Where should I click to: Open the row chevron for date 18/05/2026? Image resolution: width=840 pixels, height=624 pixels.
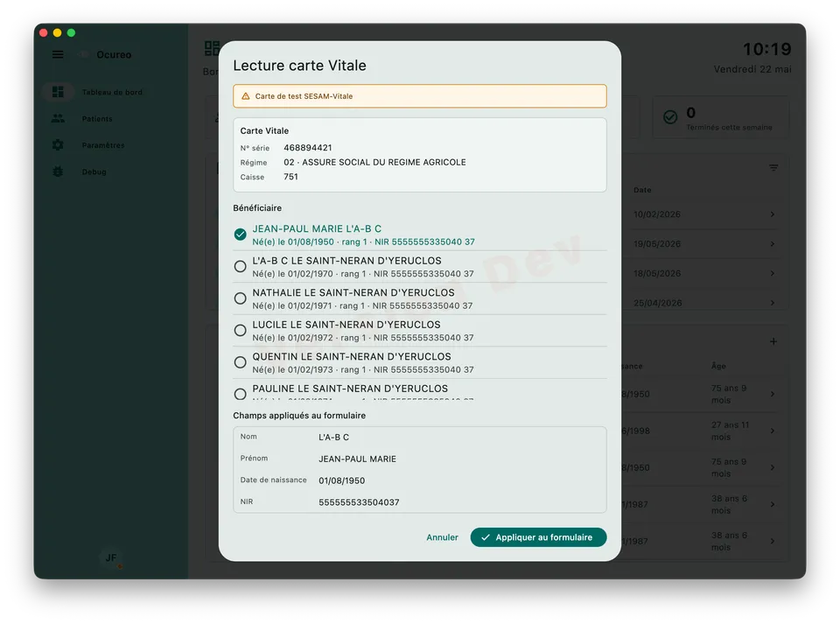point(772,273)
